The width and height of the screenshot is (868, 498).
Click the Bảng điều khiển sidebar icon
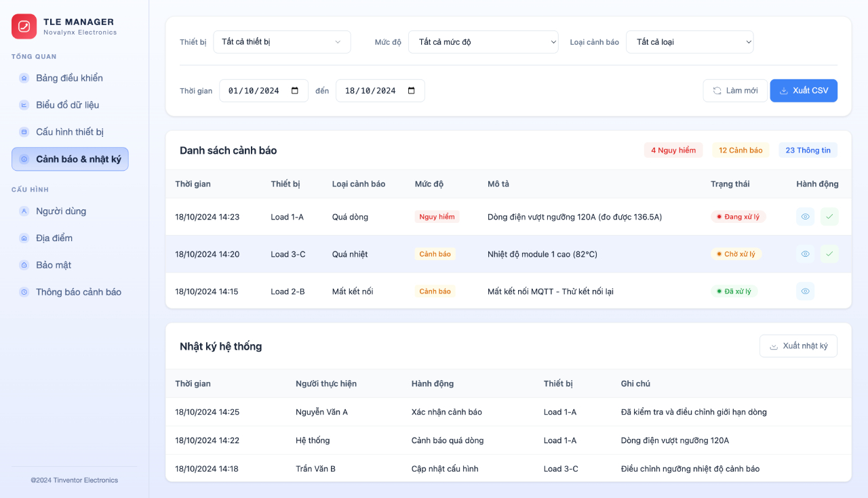[x=24, y=78]
